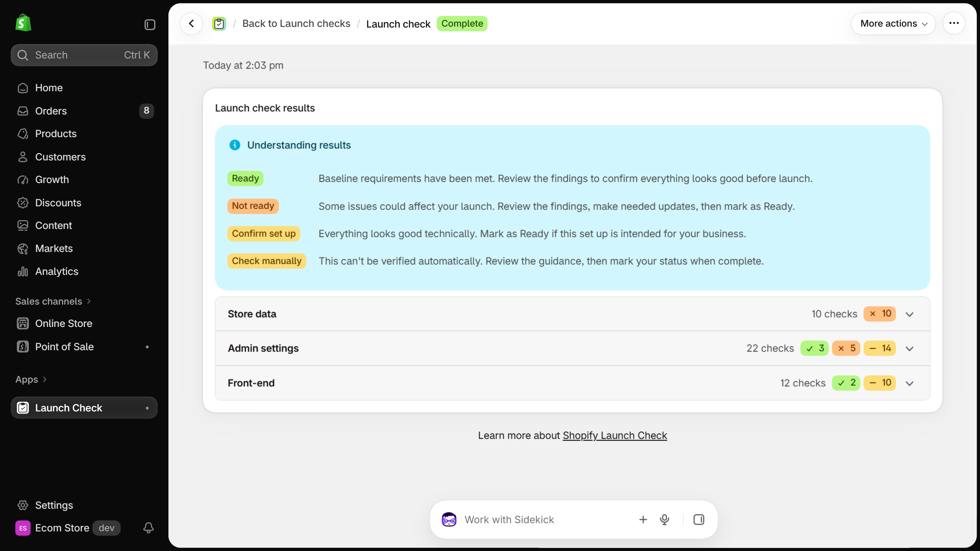Expand the Apps section
This screenshot has height=551, width=980.
click(x=31, y=380)
